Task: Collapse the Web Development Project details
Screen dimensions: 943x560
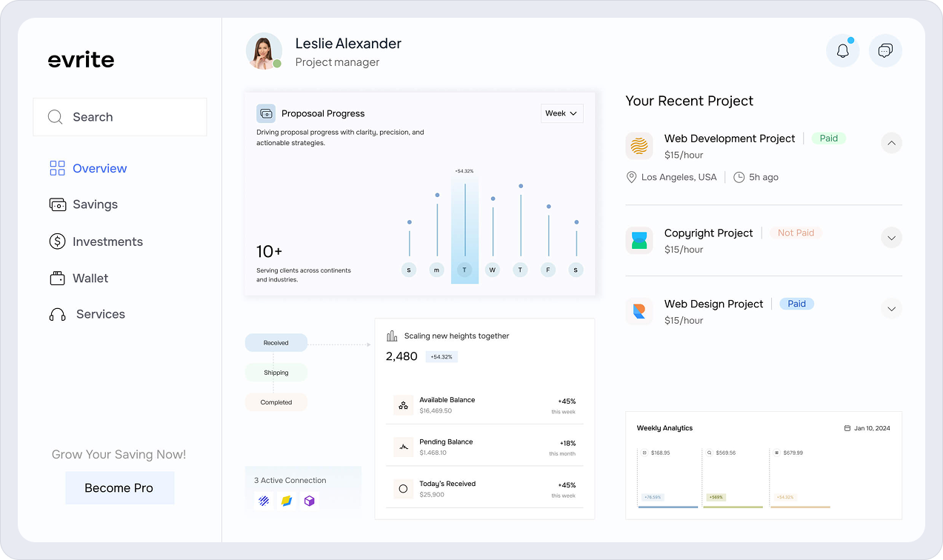Action: coord(891,143)
